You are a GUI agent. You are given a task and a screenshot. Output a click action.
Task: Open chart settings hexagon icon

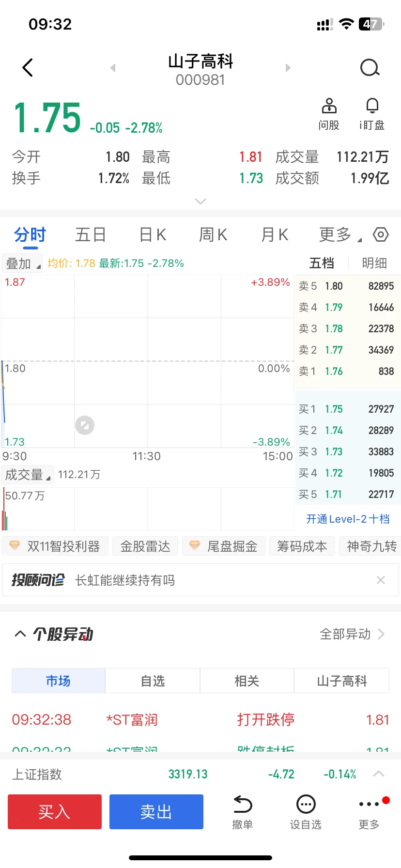[x=381, y=235]
